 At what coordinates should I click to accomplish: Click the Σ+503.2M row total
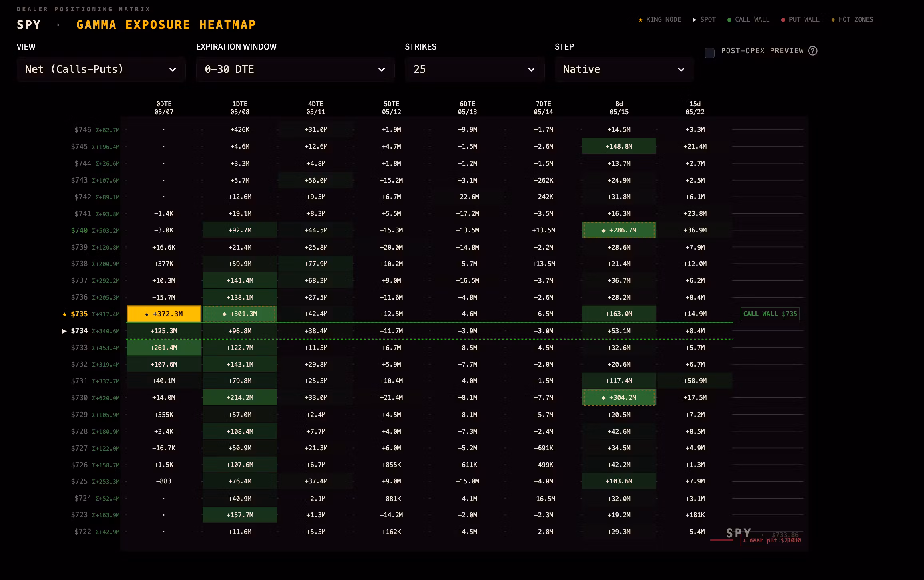coord(106,231)
